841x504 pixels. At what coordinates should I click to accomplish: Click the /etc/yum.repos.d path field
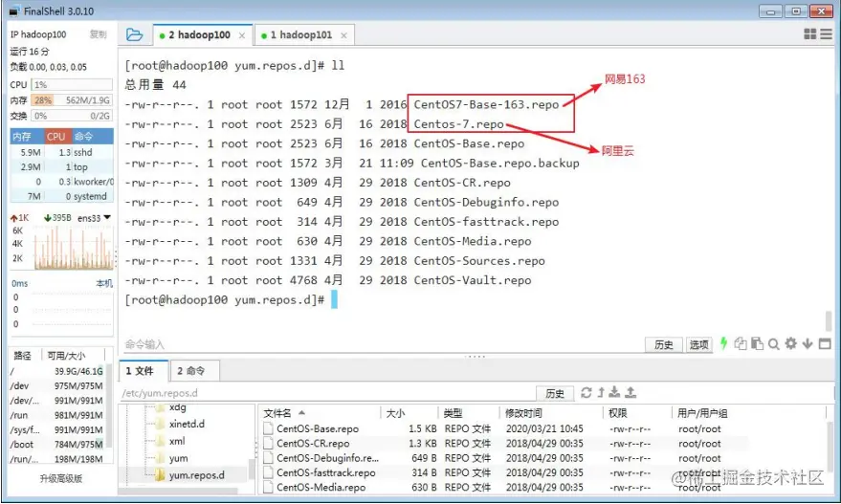(327, 393)
